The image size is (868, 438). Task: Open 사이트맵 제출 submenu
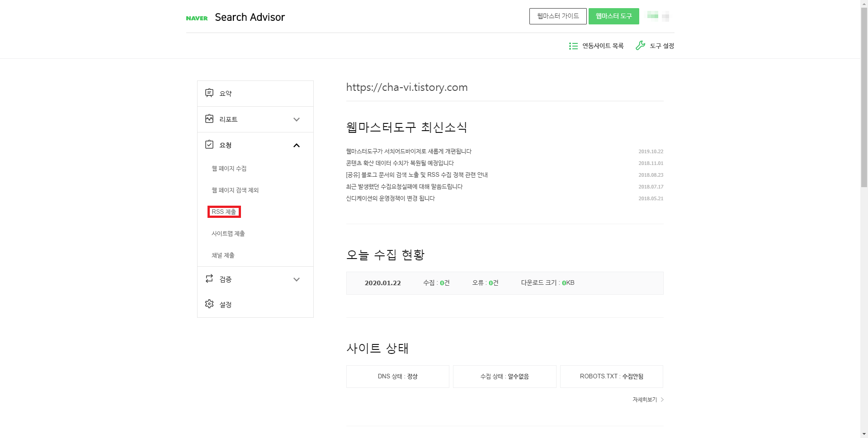click(228, 234)
